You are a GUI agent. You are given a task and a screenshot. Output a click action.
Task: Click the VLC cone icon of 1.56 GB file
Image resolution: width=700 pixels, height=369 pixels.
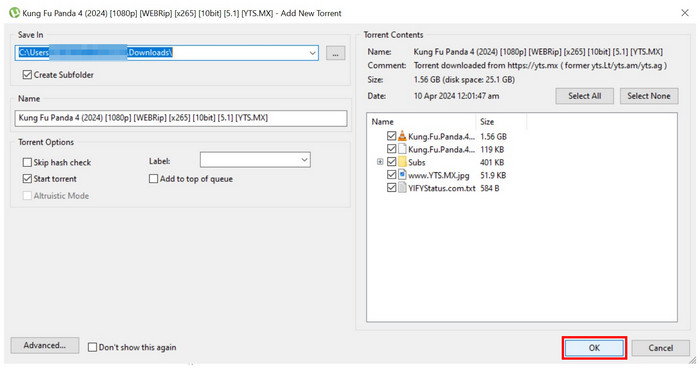point(402,136)
